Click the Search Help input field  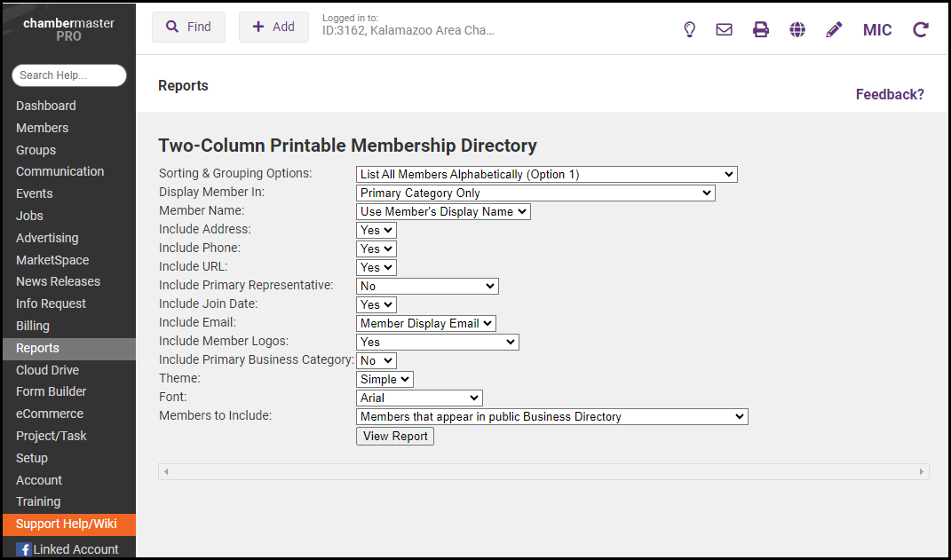click(69, 75)
